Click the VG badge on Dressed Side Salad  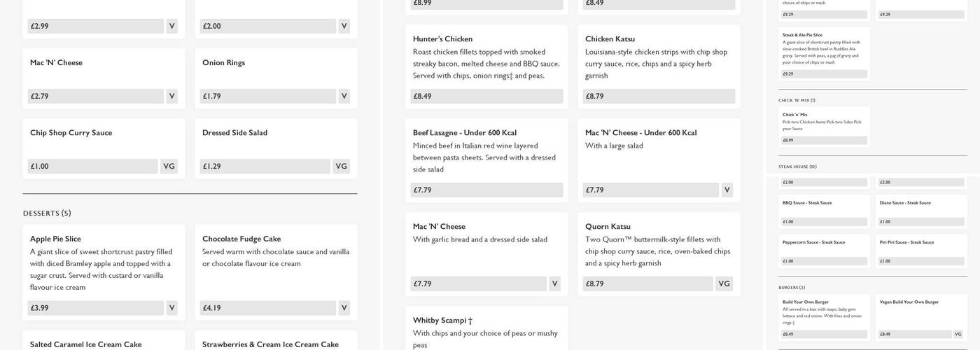tap(341, 167)
